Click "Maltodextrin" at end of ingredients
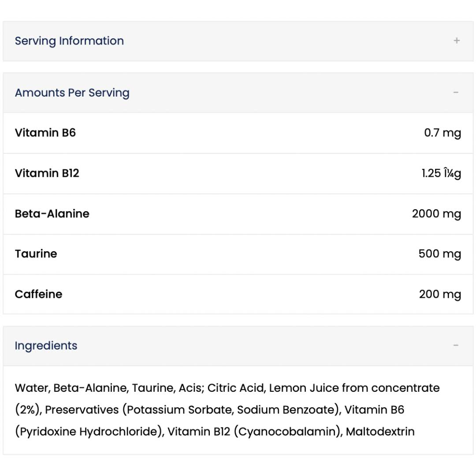 click(x=380, y=431)
